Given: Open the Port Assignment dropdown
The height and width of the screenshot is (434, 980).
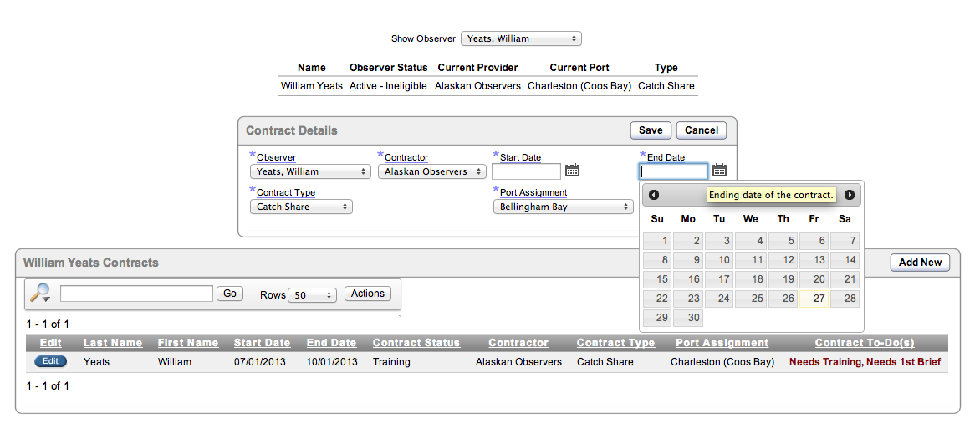Looking at the screenshot, I should tap(563, 207).
